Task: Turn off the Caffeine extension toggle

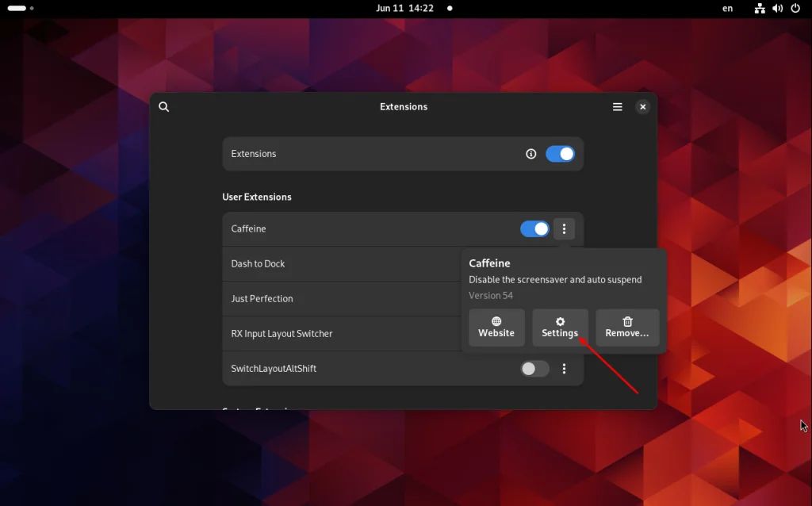Action: click(534, 229)
